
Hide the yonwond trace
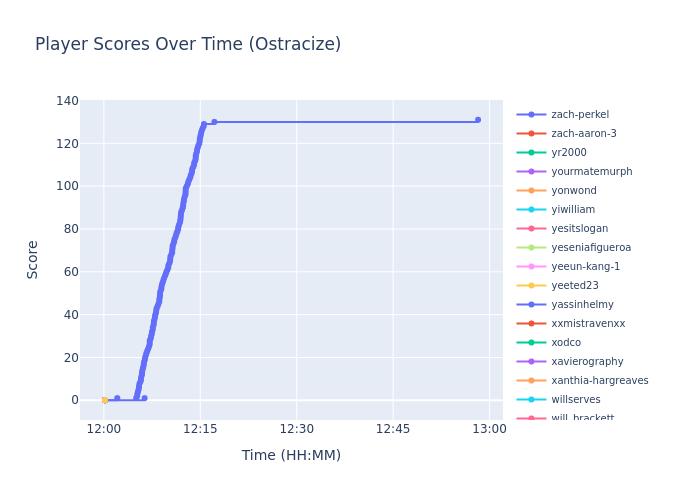tap(573, 191)
